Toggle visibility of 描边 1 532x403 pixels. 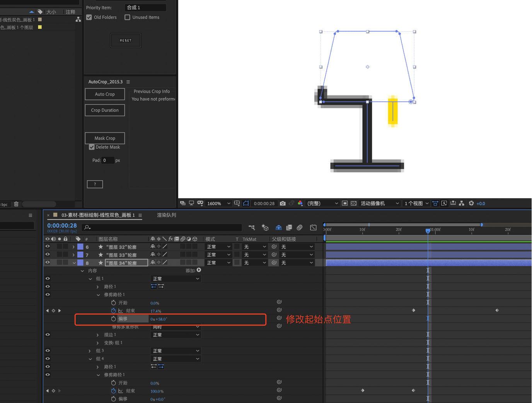48,335
